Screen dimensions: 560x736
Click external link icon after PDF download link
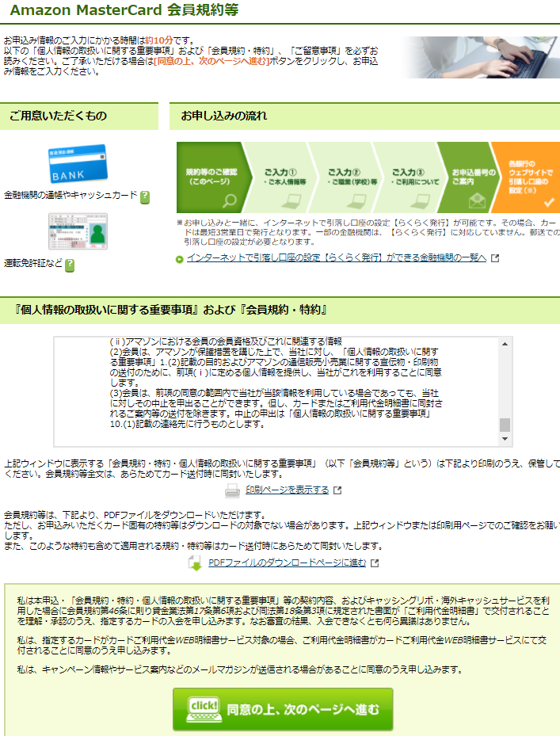[x=375, y=562]
